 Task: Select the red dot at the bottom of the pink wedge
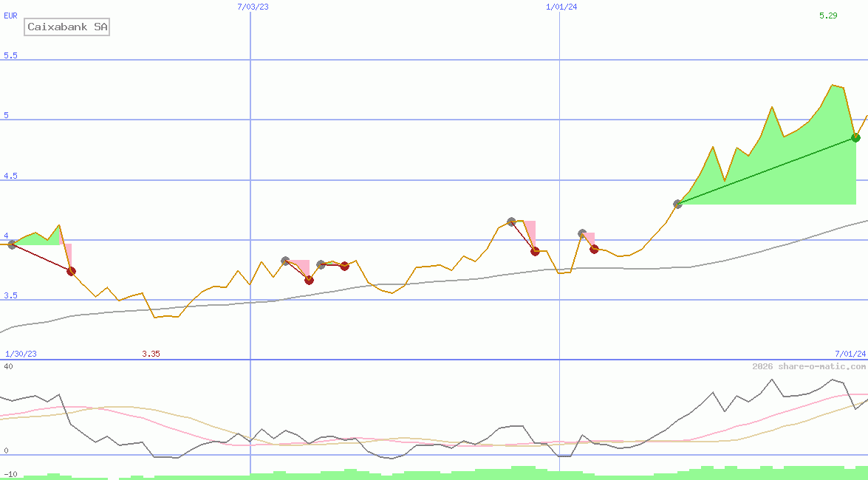coord(310,280)
